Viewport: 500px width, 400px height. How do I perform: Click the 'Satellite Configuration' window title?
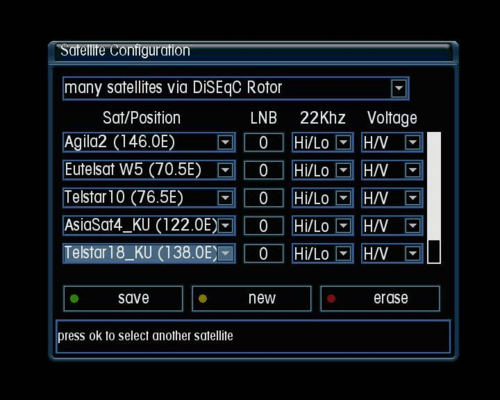pos(125,51)
